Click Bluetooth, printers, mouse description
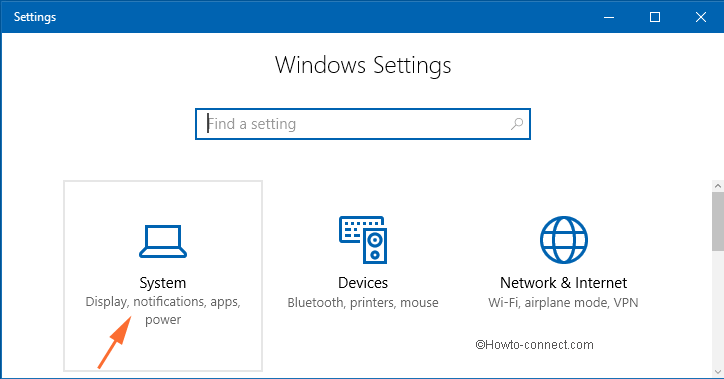Screen dimensions: 724x379 pos(363,303)
